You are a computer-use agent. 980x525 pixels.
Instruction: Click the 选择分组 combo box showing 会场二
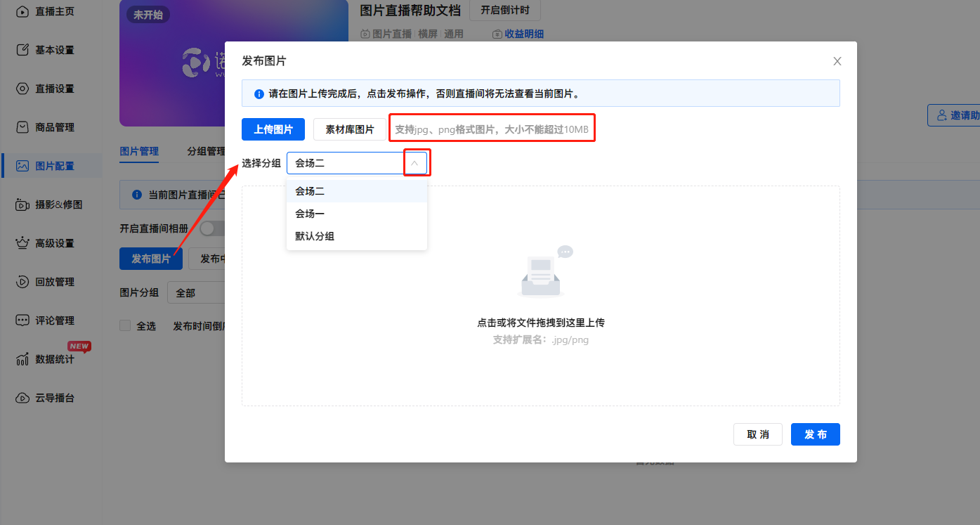357,163
